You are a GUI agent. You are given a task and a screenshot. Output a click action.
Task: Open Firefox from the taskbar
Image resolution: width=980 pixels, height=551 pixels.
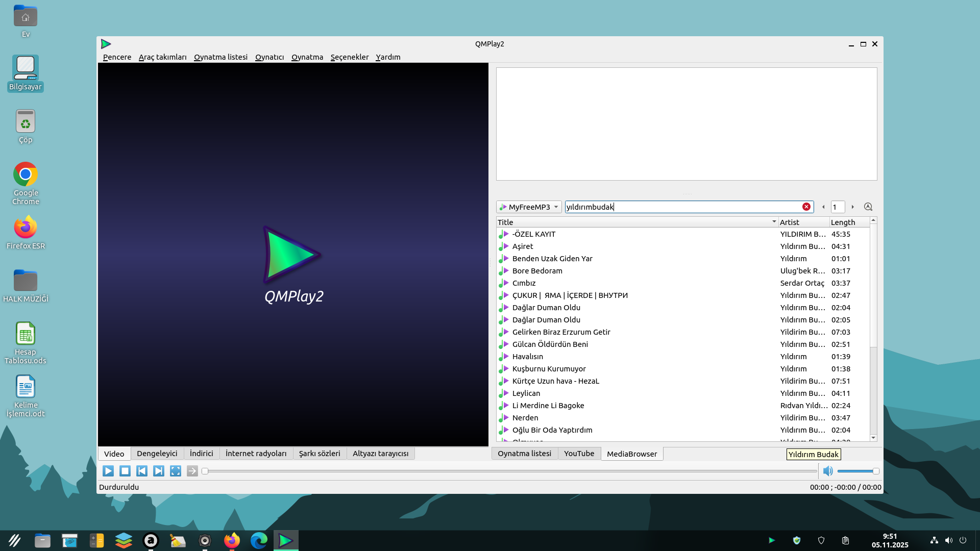click(x=232, y=540)
